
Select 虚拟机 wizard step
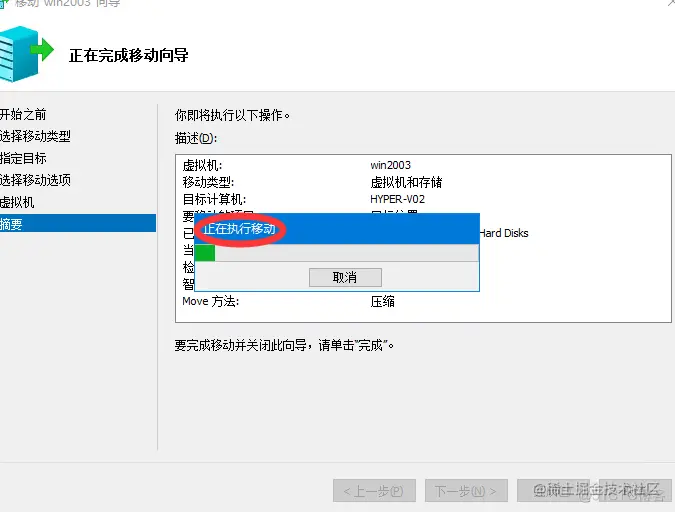pos(17,202)
